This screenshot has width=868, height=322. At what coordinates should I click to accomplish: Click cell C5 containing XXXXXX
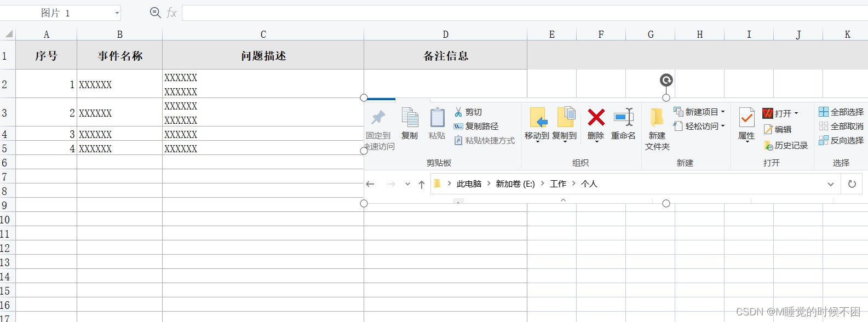[263, 148]
